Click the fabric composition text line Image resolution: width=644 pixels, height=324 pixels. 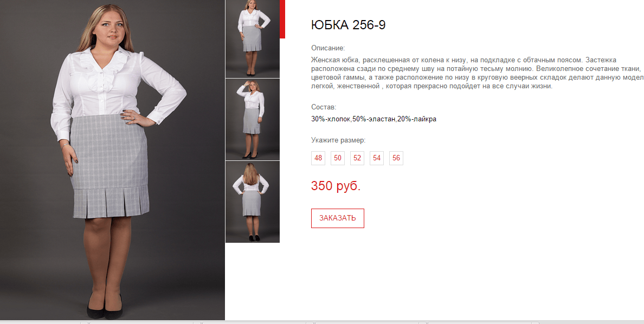click(373, 120)
